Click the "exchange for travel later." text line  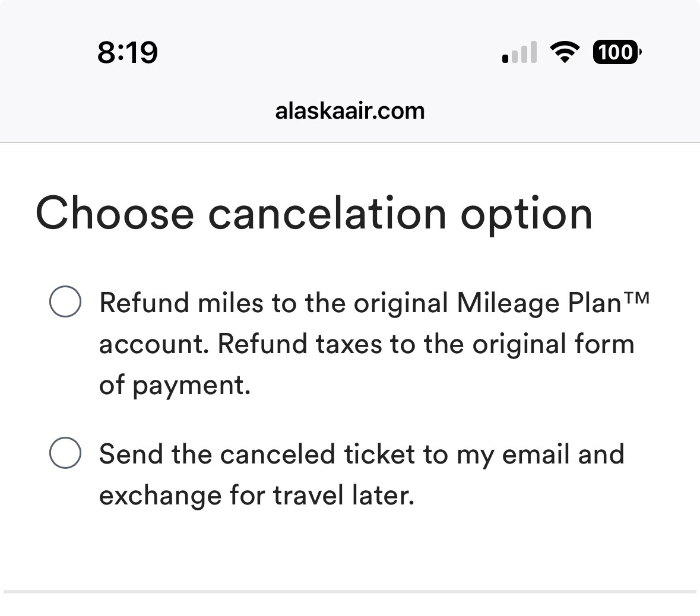pos(256,496)
